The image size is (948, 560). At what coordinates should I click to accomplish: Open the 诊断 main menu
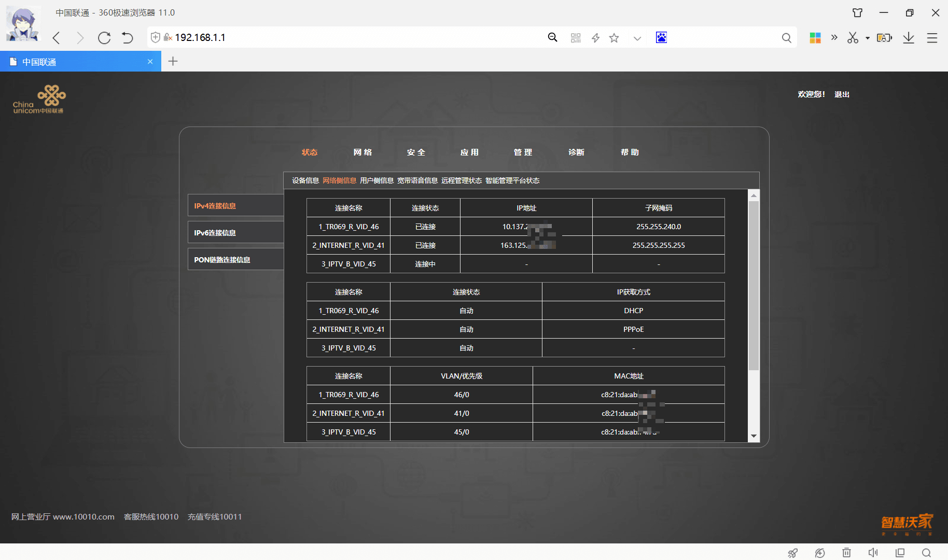(576, 152)
